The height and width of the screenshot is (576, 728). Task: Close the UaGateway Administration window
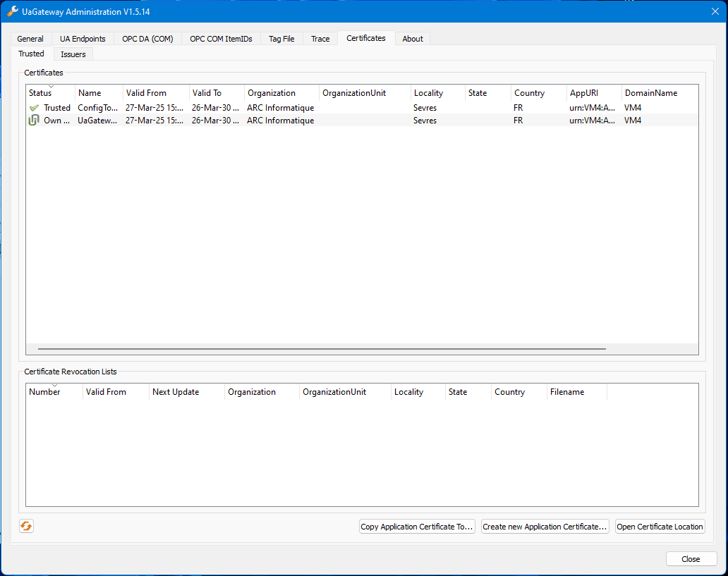point(715,11)
